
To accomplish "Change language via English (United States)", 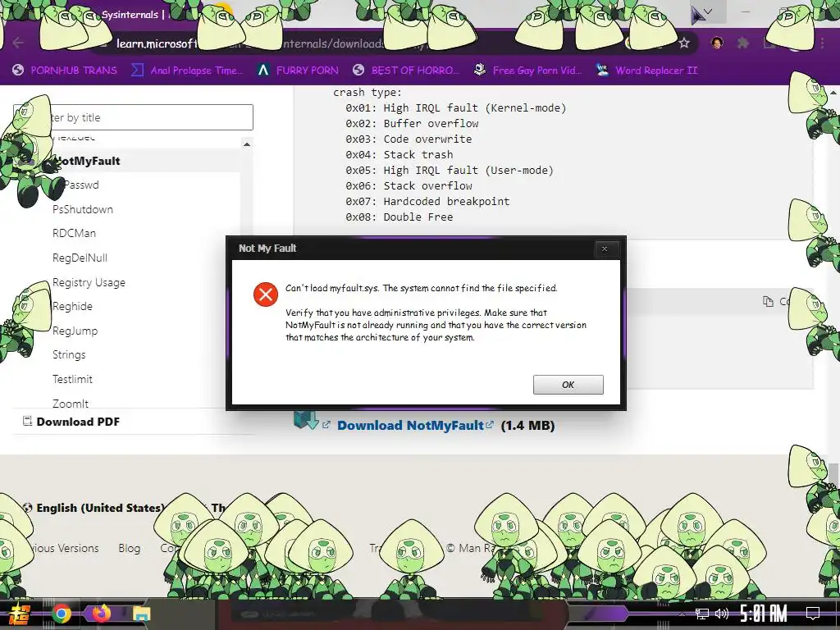I will [94, 507].
